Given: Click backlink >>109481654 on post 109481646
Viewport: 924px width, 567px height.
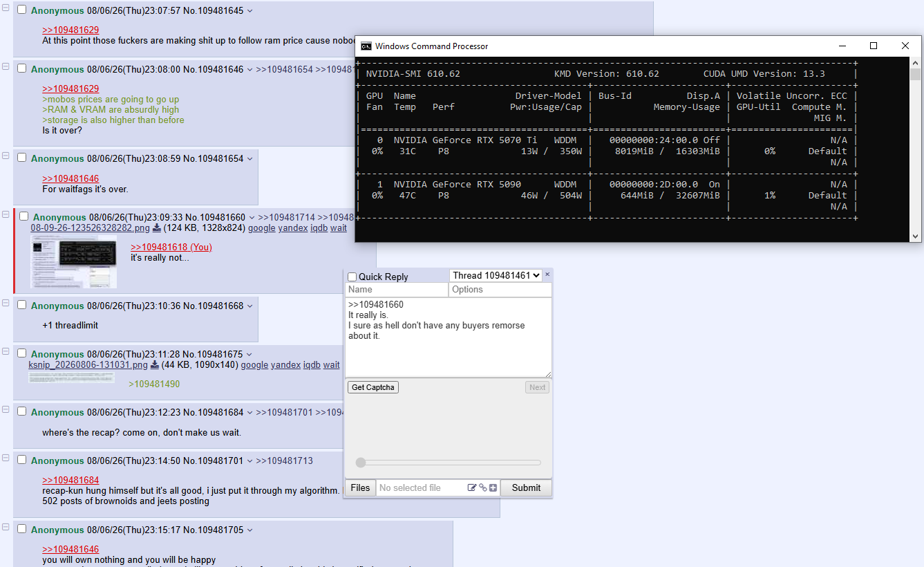Looking at the screenshot, I should (x=285, y=69).
